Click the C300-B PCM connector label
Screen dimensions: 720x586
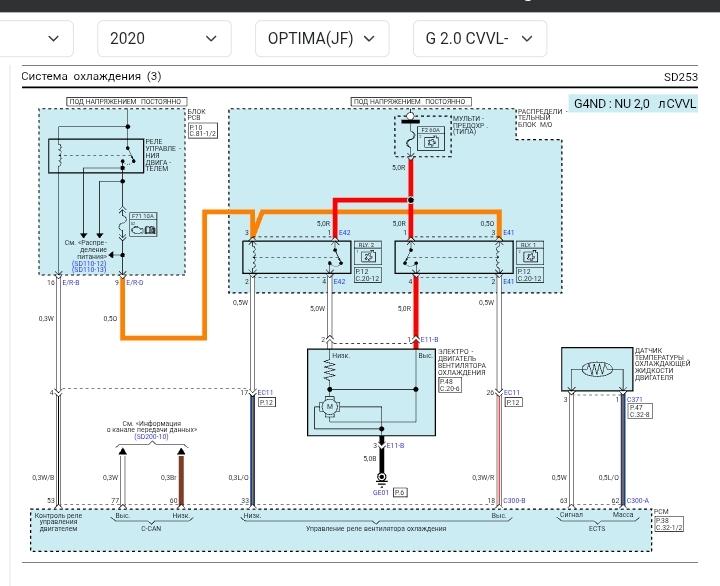point(514,501)
